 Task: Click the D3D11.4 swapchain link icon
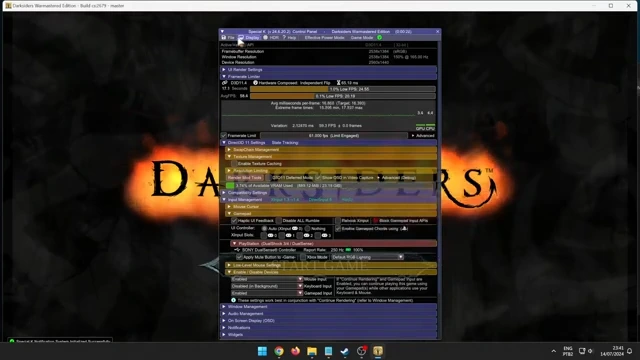224,83
